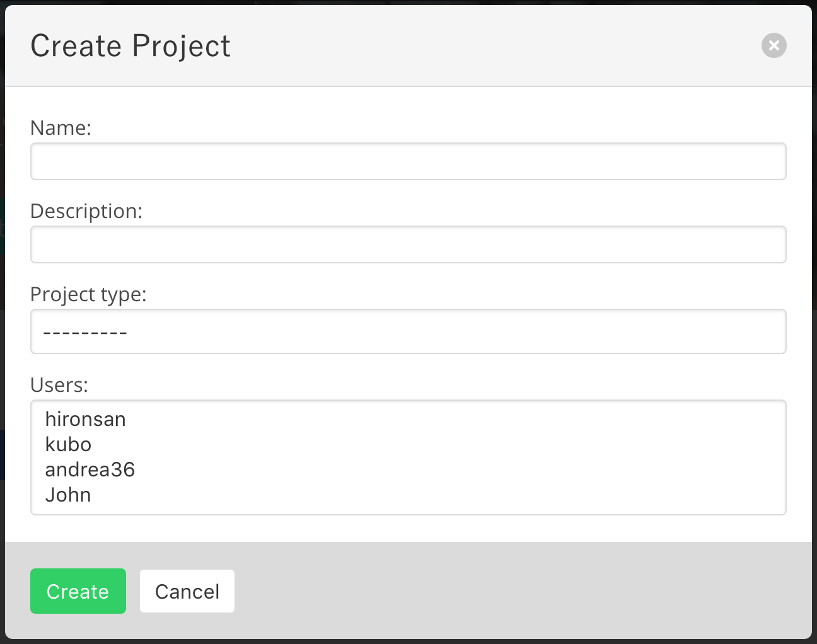Focus the Description input box
The width and height of the screenshot is (817, 644).
(408, 244)
